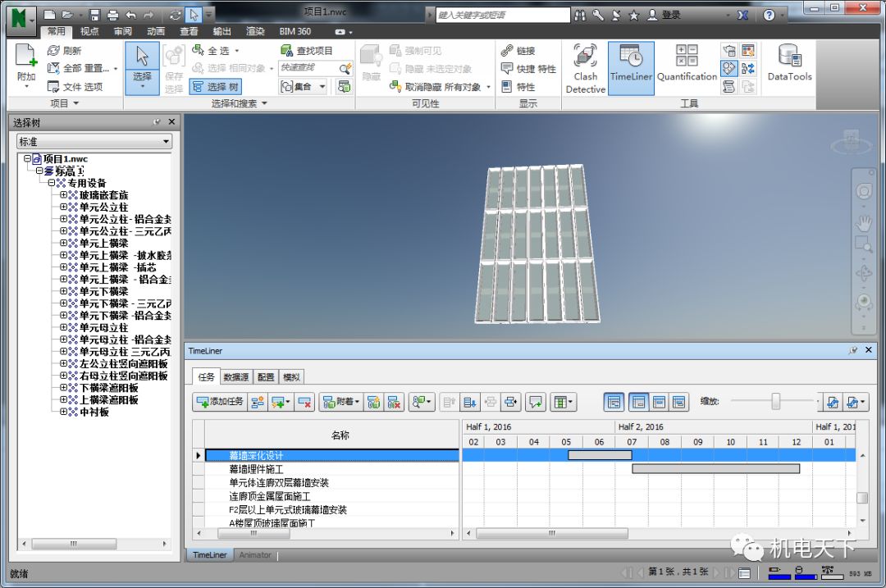This screenshot has width=886, height=588.
Task: Toggle Quick Properties (快捷 特性)
Action: coord(528,68)
